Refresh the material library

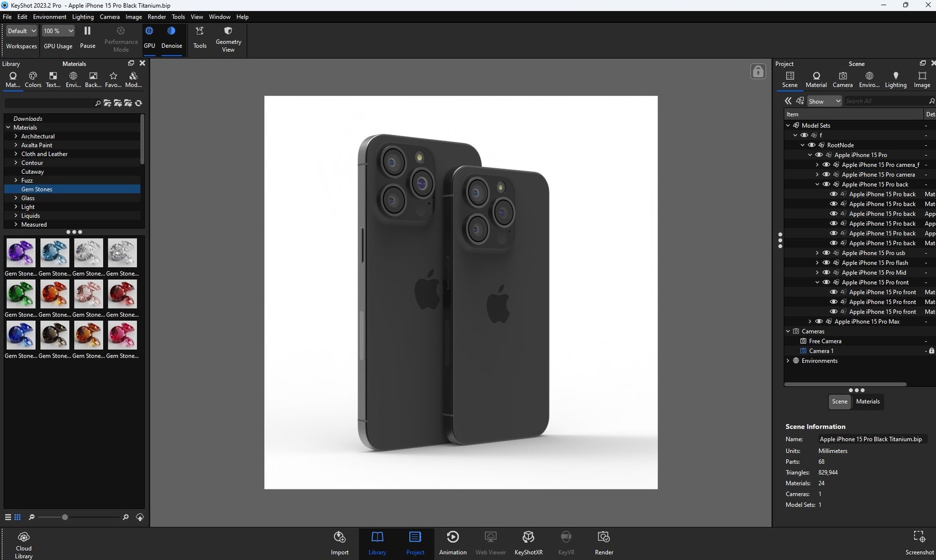138,103
